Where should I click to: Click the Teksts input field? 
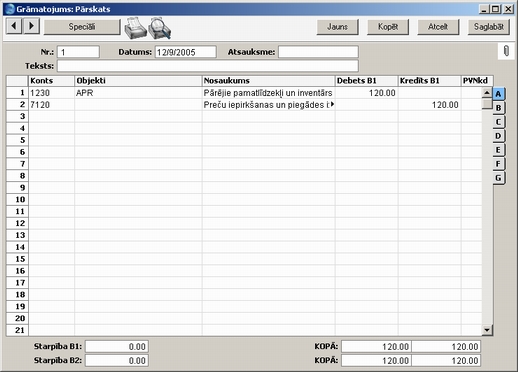click(208, 66)
